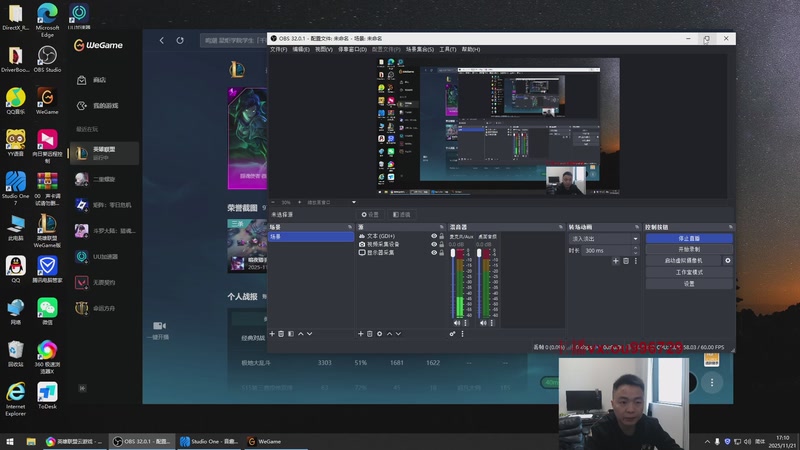Image resolution: width=800 pixels, height=450 pixels.
Task: Mute the Mic/Aux audio channel
Action: pos(457,323)
